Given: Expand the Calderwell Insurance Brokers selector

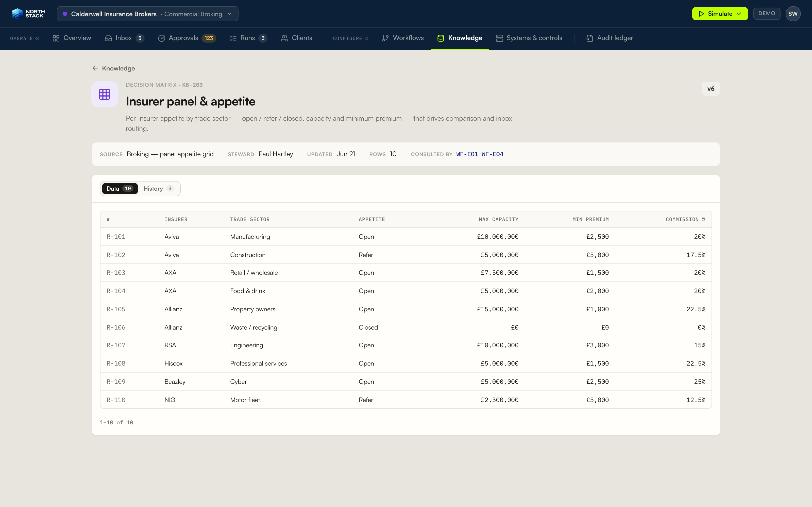Looking at the screenshot, I should [x=148, y=14].
